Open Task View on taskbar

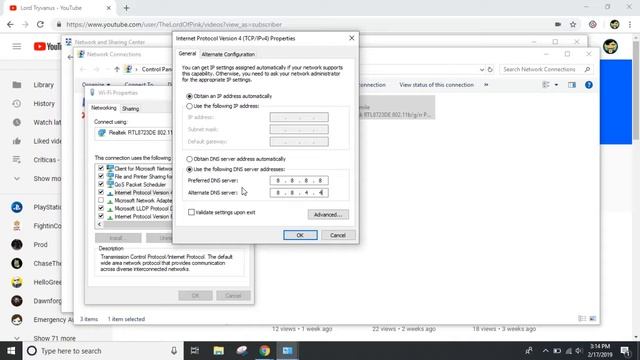click(195, 351)
